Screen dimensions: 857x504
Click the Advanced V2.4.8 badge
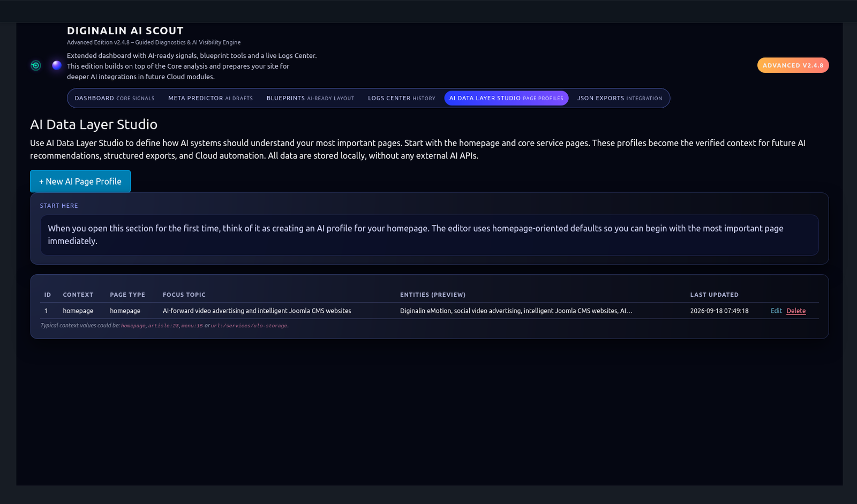[x=793, y=65]
